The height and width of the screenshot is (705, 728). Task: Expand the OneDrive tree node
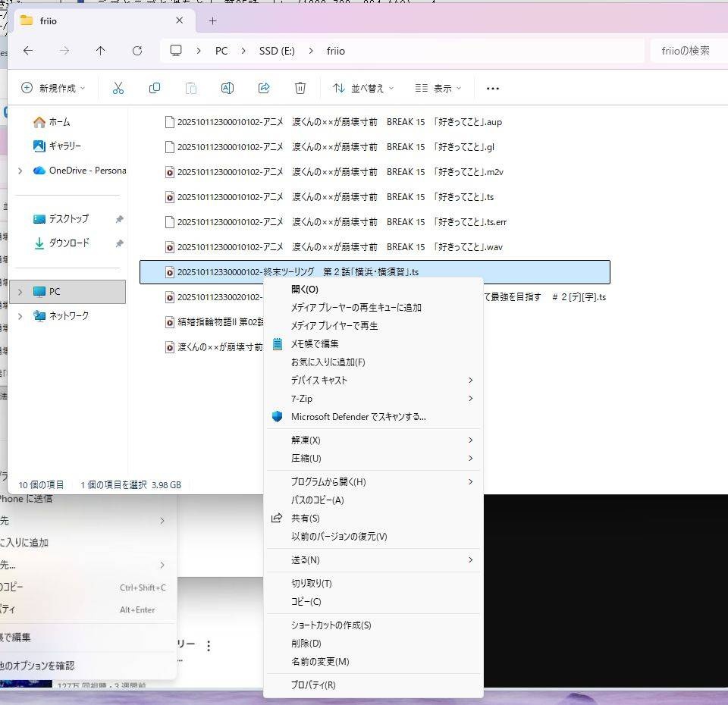(x=20, y=171)
